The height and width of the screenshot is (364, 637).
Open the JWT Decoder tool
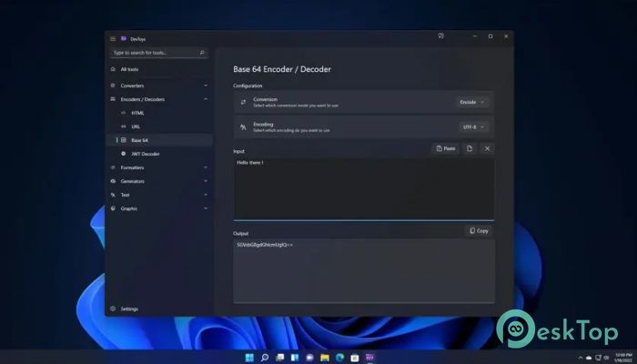pos(159,154)
